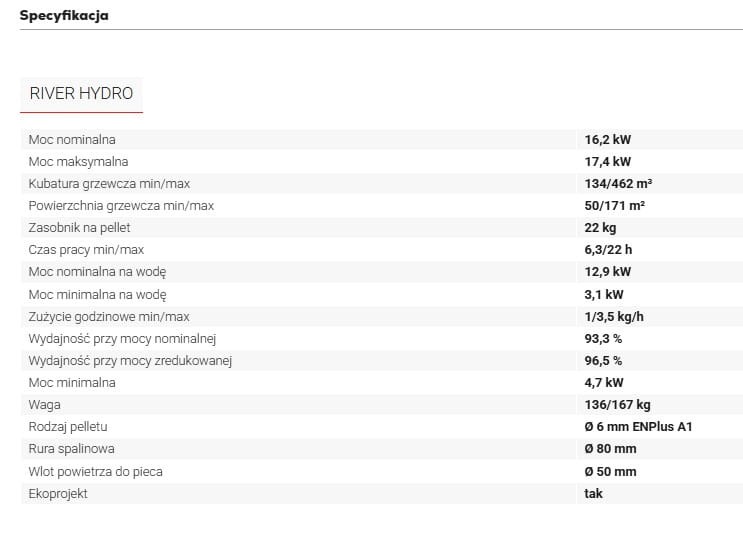The width and height of the screenshot is (743, 555).
Task: Click the Specyfikacja section heading
Action: point(64,15)
